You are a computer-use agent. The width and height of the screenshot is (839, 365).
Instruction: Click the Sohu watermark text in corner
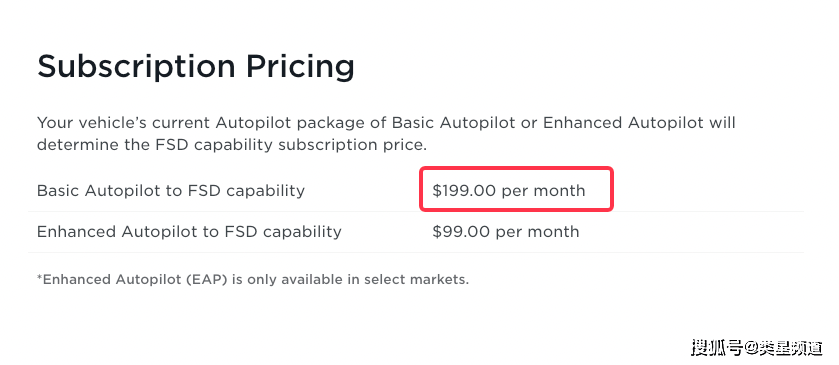coord(757,347)
